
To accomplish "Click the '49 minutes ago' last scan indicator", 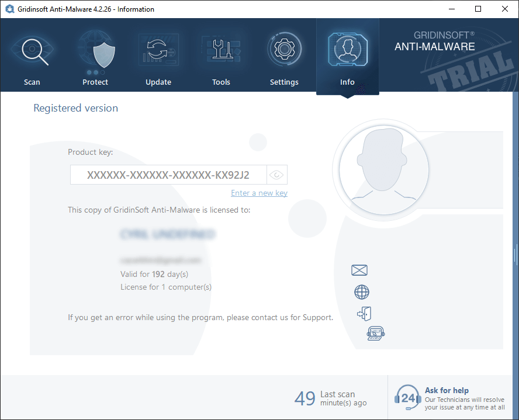I will click(330, 398).
